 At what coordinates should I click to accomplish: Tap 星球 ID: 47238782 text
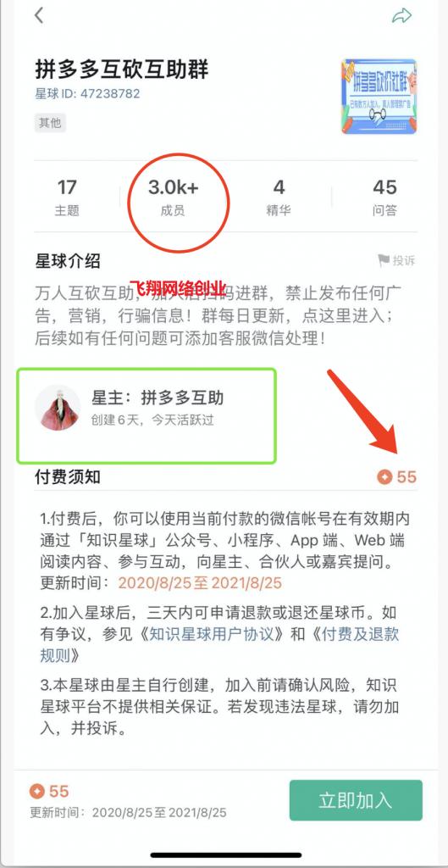pos(87,93)
